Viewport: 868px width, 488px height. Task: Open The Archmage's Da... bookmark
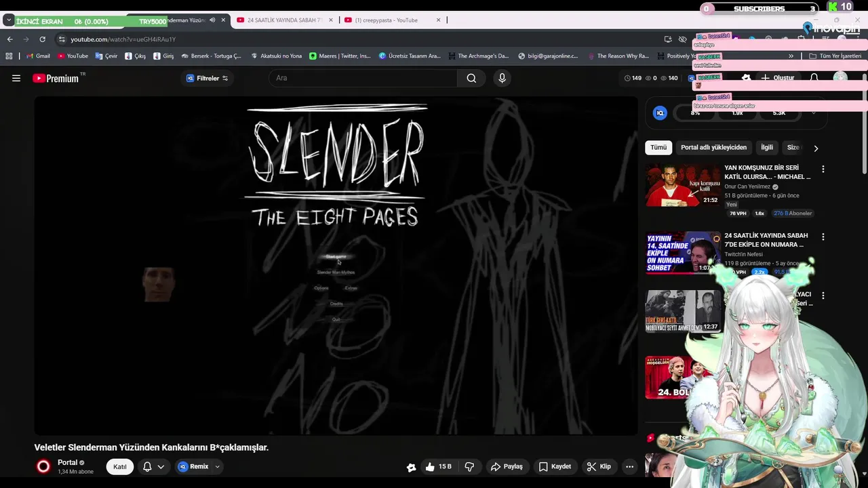478,56
